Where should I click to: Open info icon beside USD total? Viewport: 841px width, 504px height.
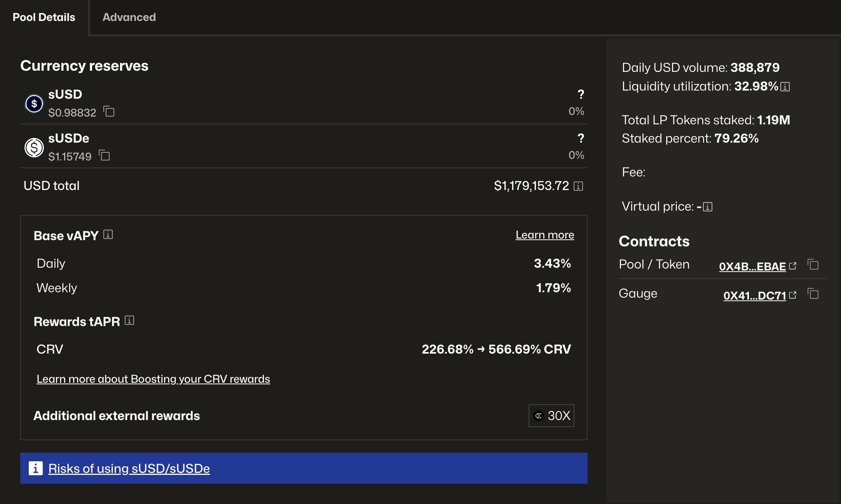coord(578,186)
